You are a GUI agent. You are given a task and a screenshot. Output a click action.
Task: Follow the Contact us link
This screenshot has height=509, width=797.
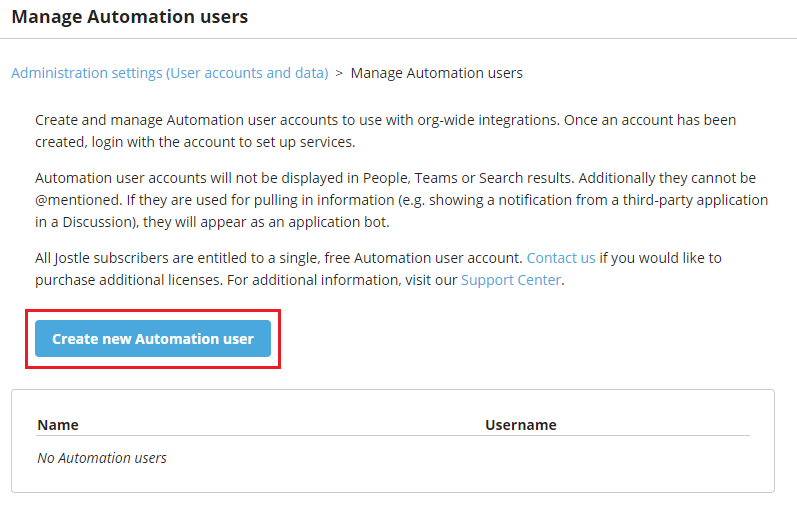[x=561, y=258]
